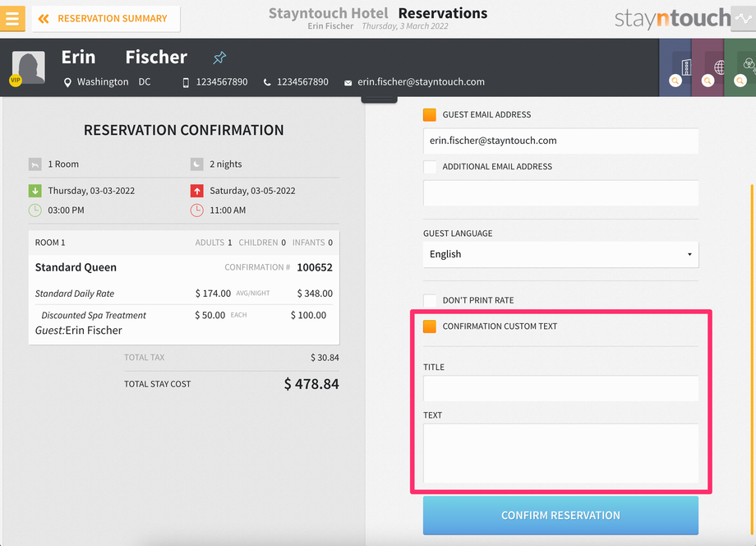Click total stay cost $ 478.84

coord(311,384)
